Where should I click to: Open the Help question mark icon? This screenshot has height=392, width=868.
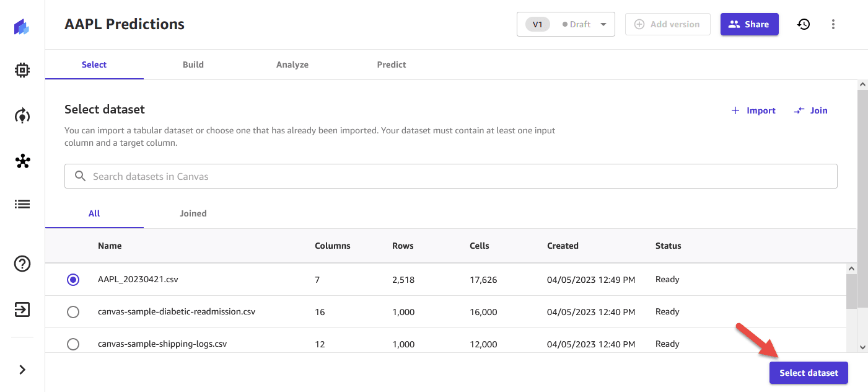22,264
